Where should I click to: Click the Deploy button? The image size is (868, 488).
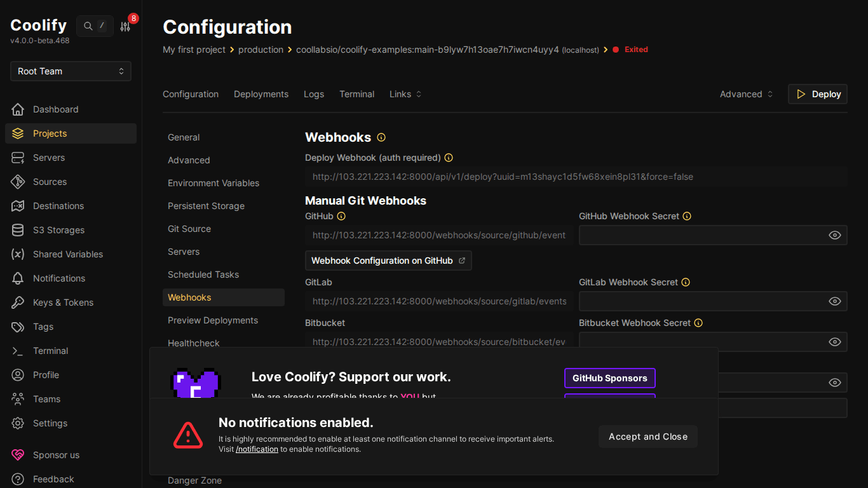click(817, 94)
